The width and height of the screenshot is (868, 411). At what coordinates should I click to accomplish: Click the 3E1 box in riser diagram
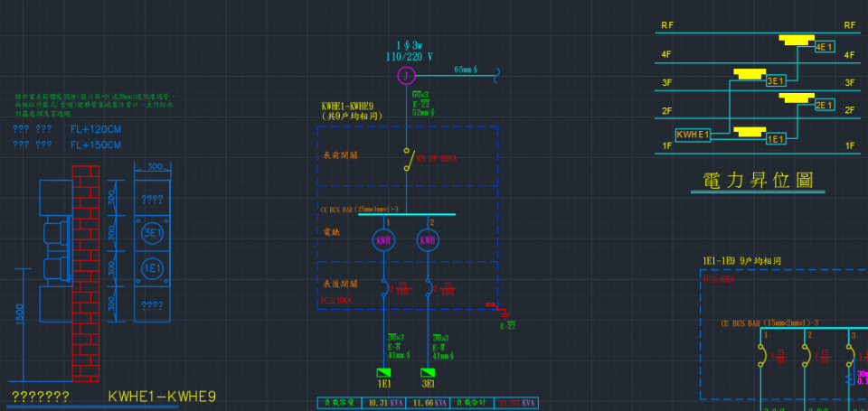coord(776,81)
